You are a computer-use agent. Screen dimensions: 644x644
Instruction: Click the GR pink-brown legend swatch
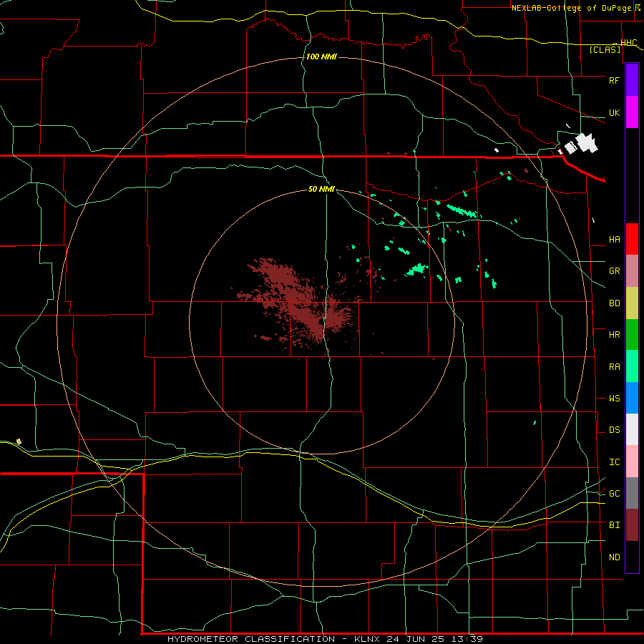[x=632, y=271]
